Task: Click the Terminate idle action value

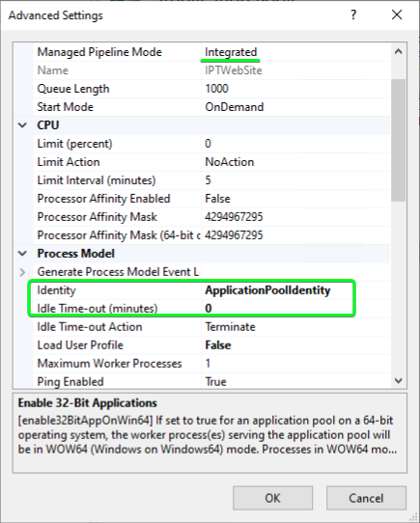Action: click(x=230, y=327)
